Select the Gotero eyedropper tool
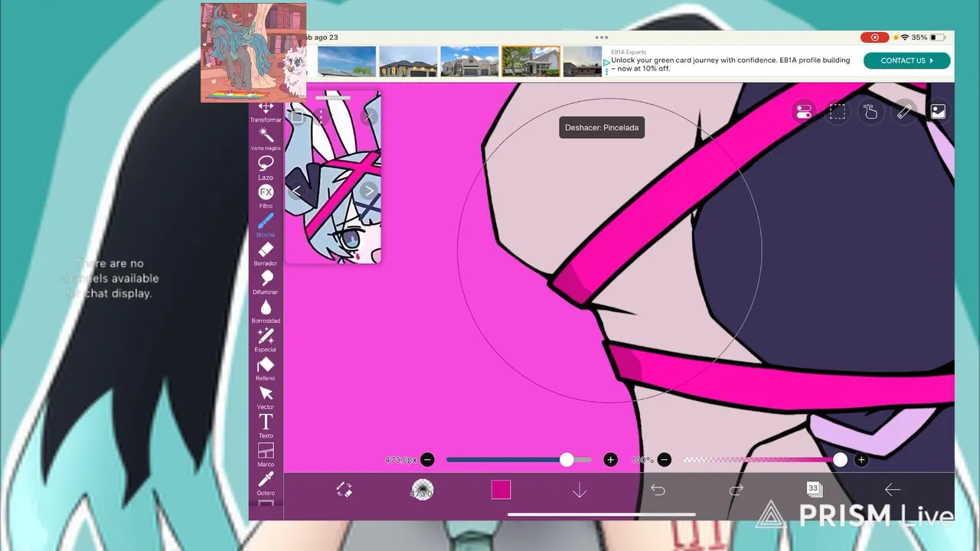 click(x=266, y=483)
